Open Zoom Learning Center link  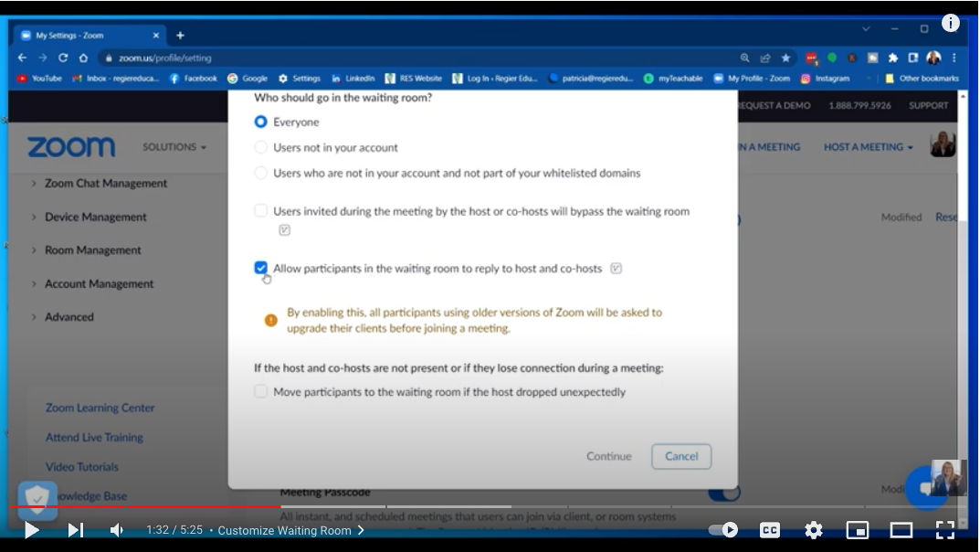click(x=100, y=408)
